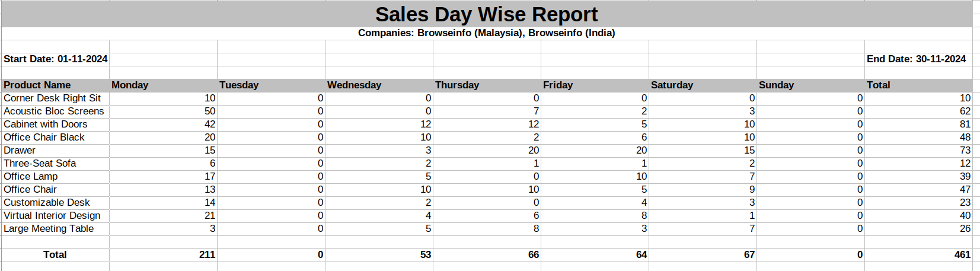Click the Wednesday column header cell

coord(354,85)
